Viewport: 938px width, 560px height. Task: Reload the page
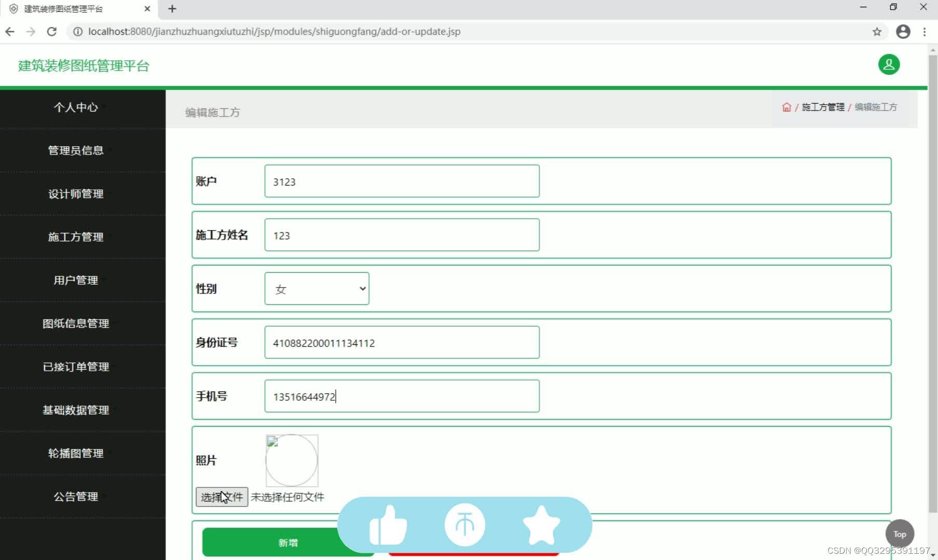tap(52, 32)
